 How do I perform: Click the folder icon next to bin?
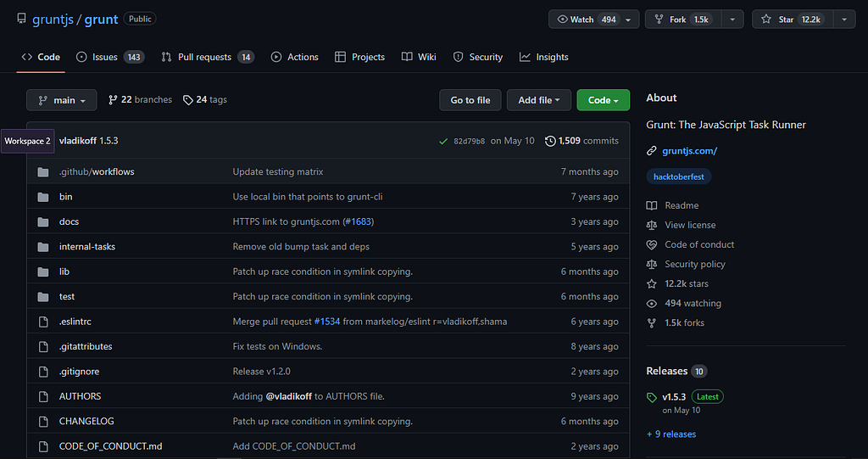point(43,197)
